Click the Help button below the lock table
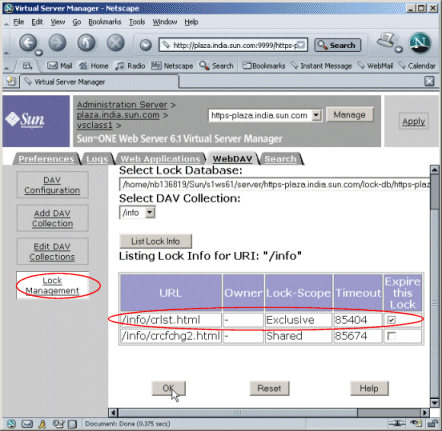The image size is (442, 431). pos(369,388)
